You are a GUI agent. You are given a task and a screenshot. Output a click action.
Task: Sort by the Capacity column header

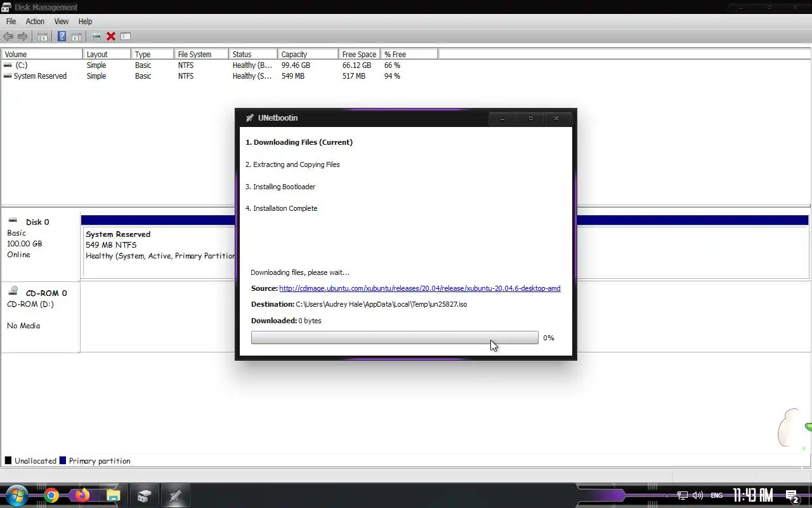click(x=308, y=55)
